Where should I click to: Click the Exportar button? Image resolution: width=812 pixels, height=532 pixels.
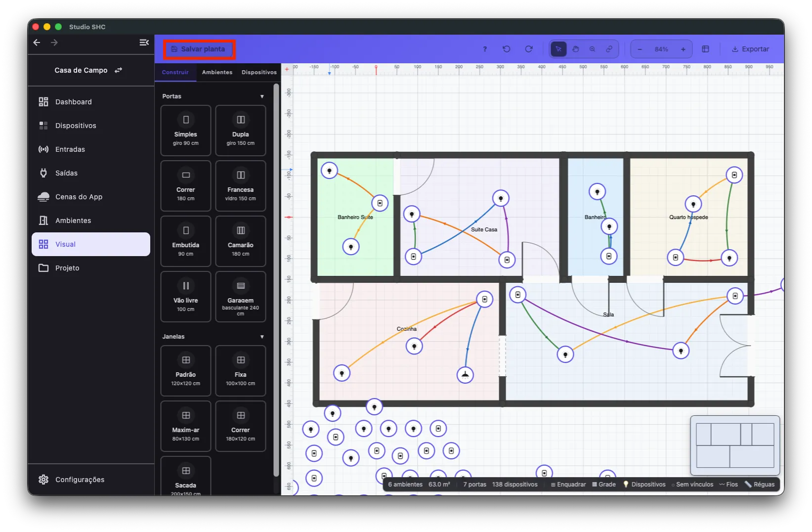(750, 49)
